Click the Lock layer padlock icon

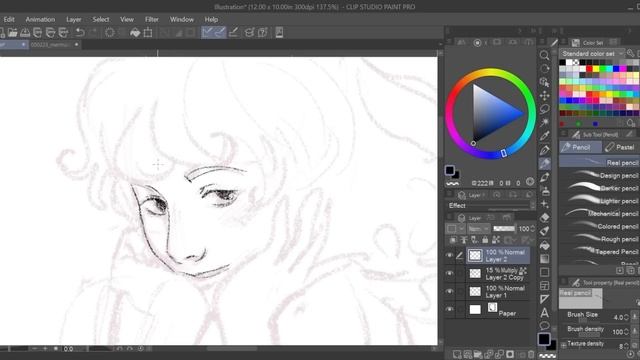(x=485, y=240)
